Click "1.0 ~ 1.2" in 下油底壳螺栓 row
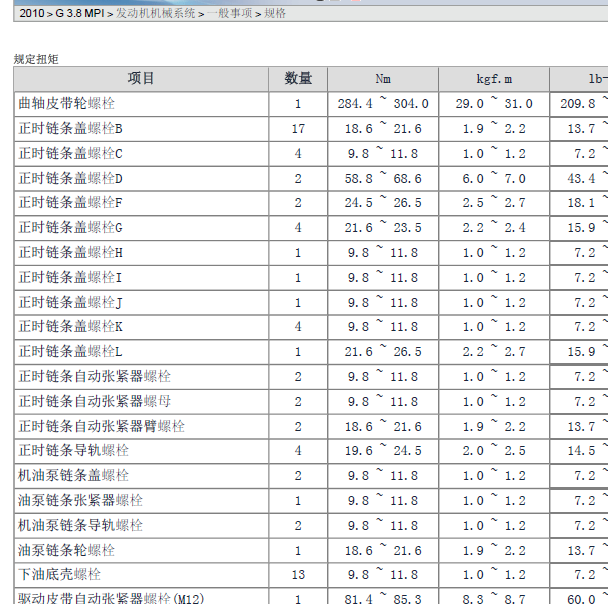Viewport: 608px width, 604px height. pos(494,575)
